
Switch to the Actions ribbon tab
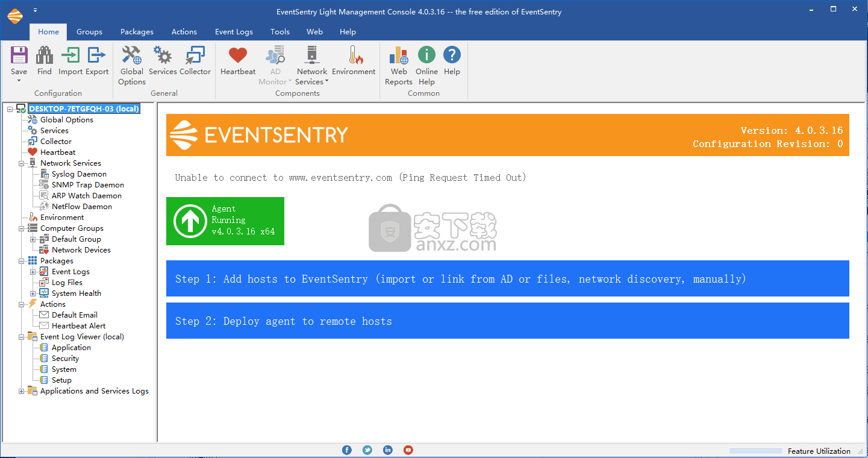click(x=184, y=32)
